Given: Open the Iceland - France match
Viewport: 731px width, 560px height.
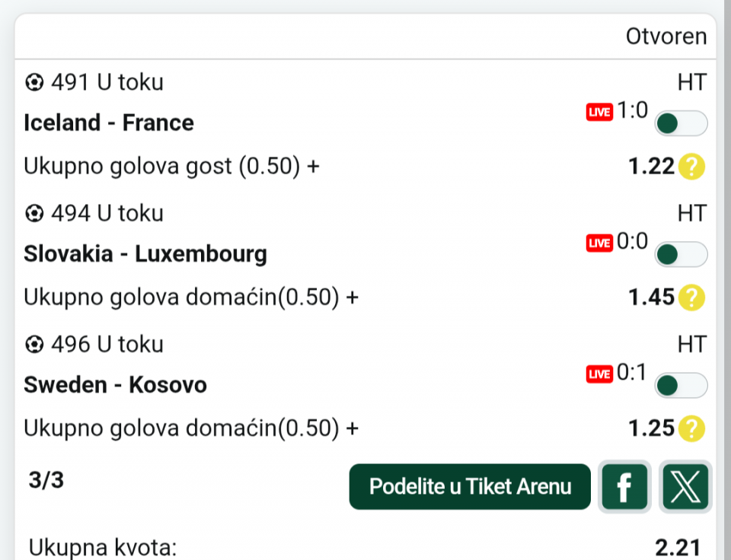Looking at the screenshot, I should [x=109, y=123].
